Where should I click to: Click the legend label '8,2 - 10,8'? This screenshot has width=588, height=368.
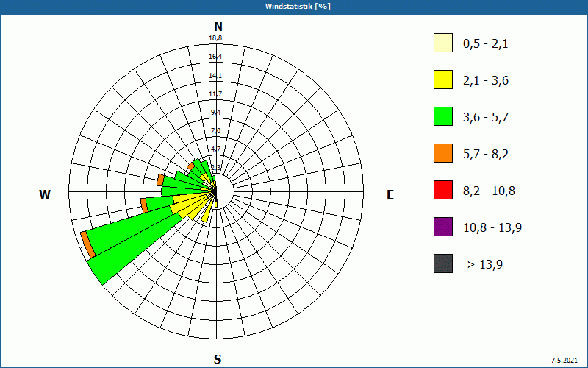click(489, 191)
